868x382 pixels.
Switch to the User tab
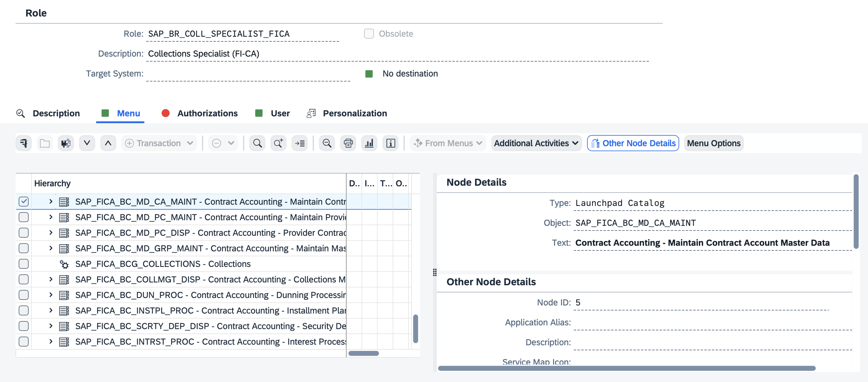click(280, 114)
